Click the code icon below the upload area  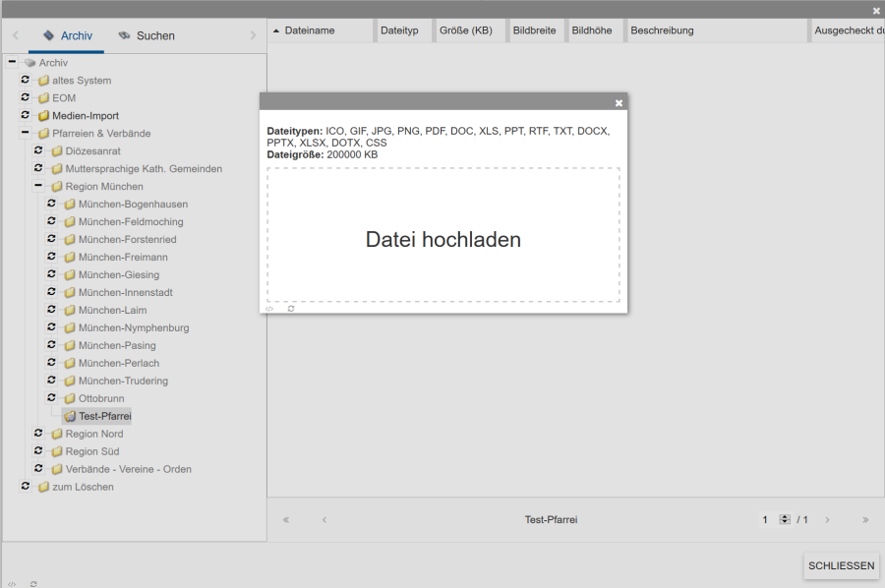tap(269, 309)
